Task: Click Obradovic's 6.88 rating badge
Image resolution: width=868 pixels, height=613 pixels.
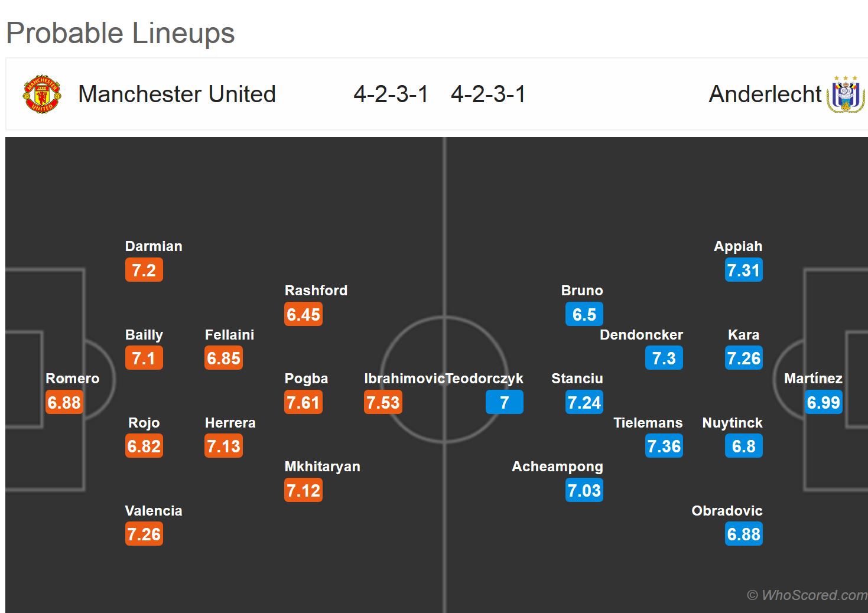Action: pos(743,534)
